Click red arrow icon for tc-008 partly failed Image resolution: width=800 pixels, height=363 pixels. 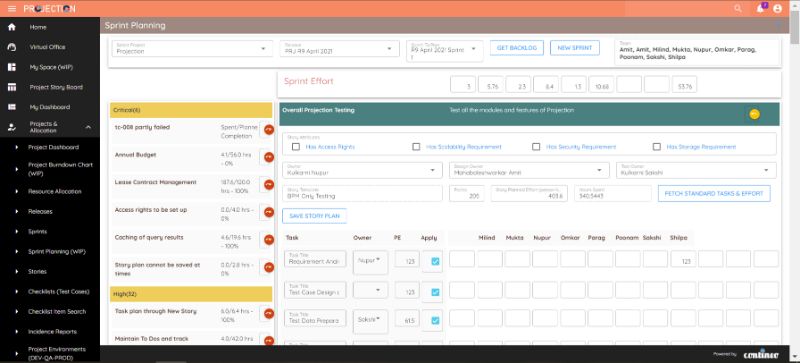268,130
